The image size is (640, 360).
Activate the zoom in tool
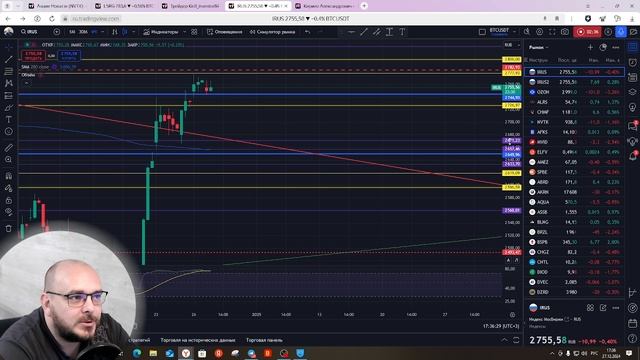click(x=9, y=160)
